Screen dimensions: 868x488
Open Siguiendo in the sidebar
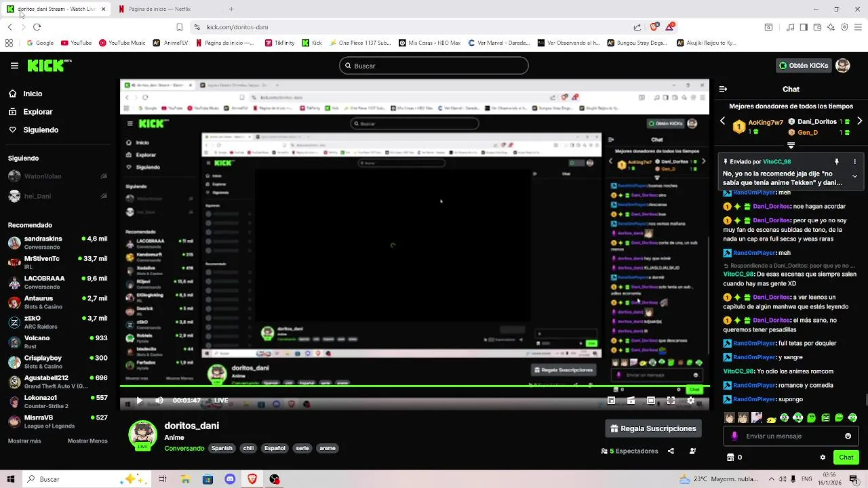point(33,129)
